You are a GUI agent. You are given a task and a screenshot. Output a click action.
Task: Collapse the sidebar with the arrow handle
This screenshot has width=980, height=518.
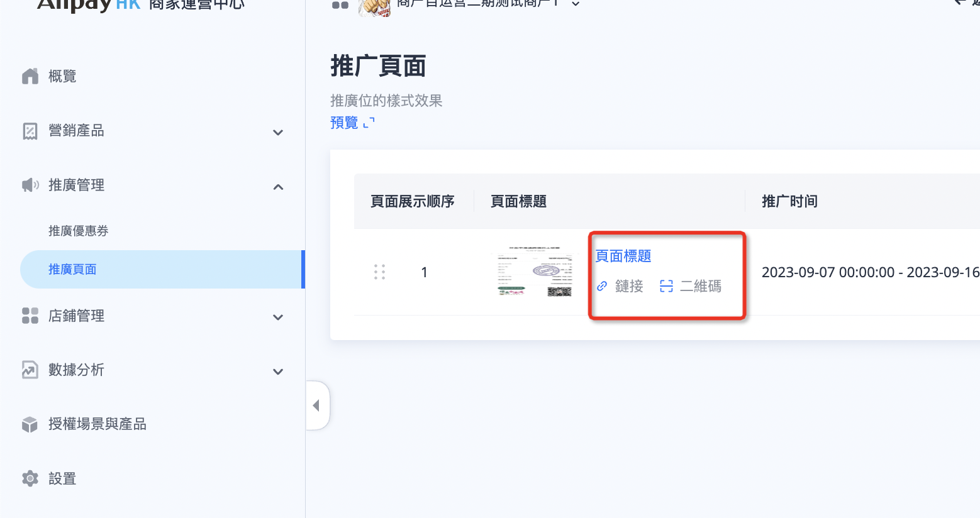pyautogui.click(x=316, y=405)
